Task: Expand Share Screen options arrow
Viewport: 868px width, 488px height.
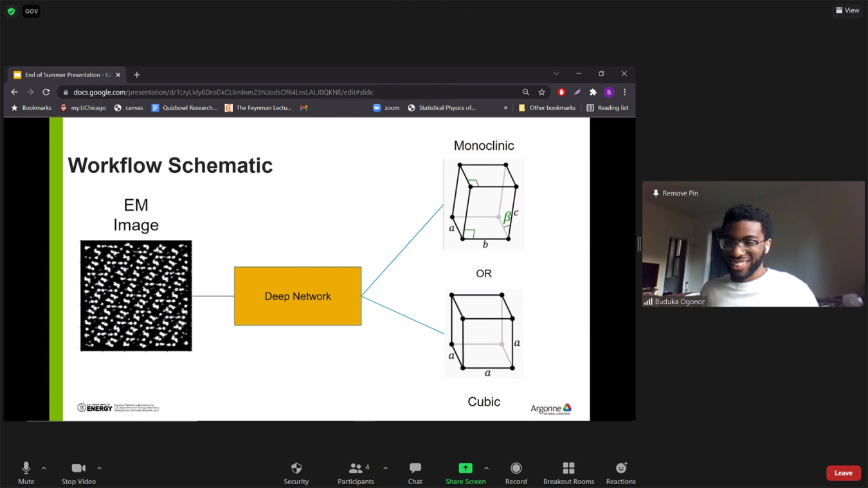Action: coord(486,468)
